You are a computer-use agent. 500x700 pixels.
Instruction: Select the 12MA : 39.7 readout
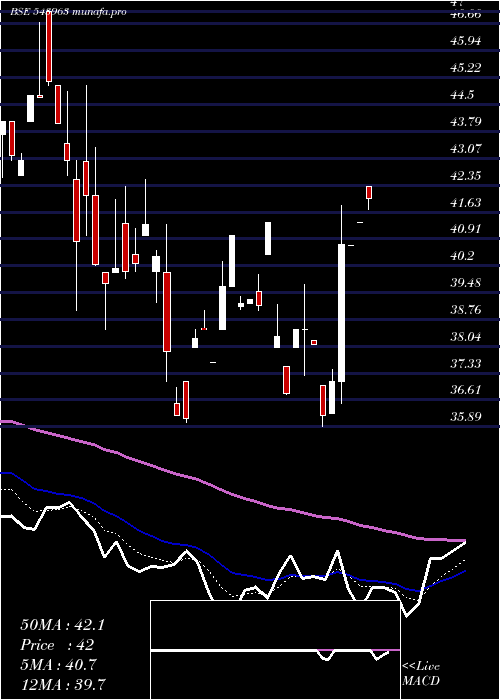(x=62, y=684)
